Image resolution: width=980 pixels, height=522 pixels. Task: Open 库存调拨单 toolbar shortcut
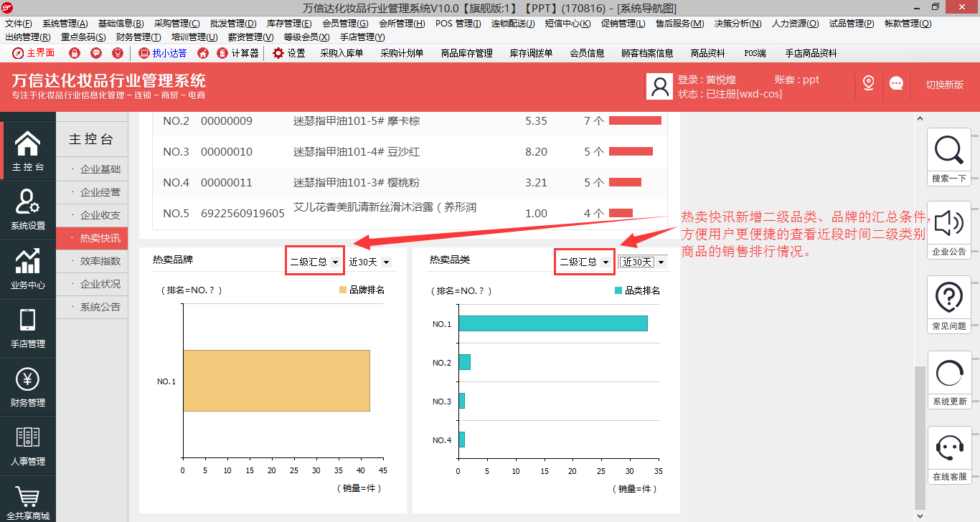point(532,53)
